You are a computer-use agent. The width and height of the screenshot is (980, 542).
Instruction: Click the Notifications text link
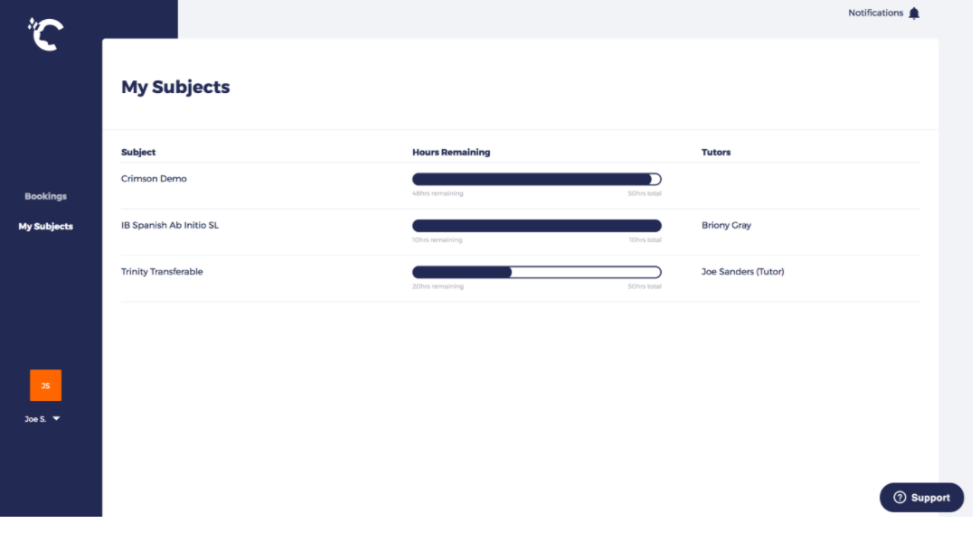[x=875, y=14]
